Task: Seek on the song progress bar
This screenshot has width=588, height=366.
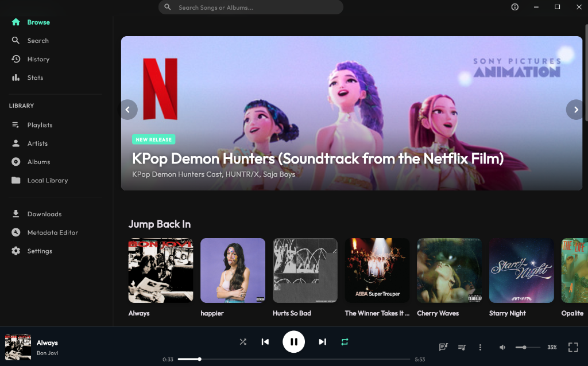Action: (294, 359)
